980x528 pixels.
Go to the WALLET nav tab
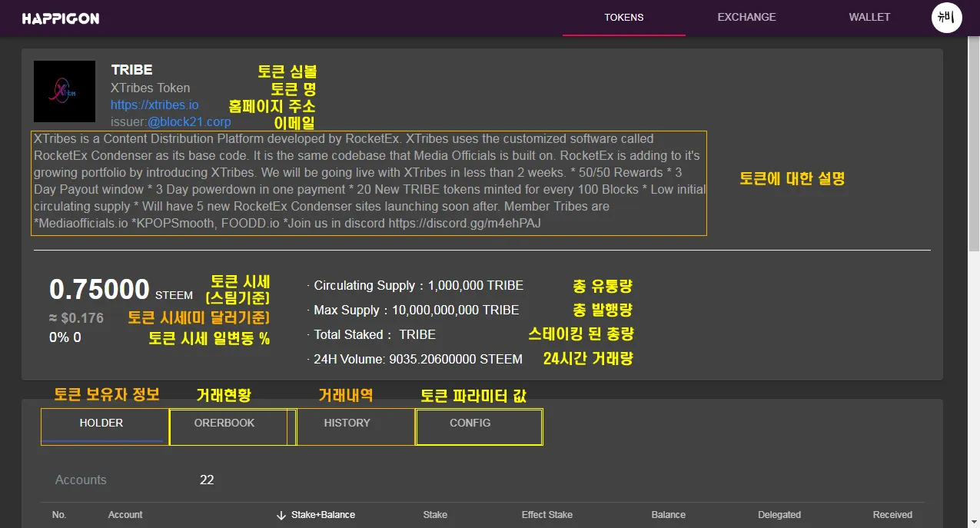click(869, 18)
